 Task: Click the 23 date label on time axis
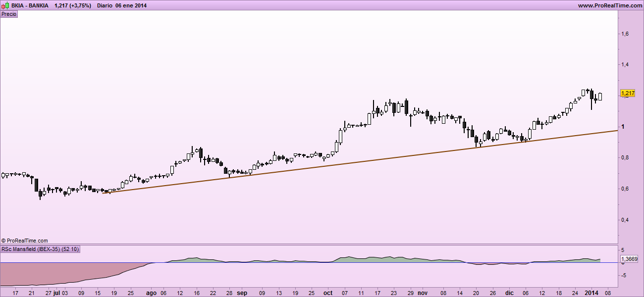(394, 293)
